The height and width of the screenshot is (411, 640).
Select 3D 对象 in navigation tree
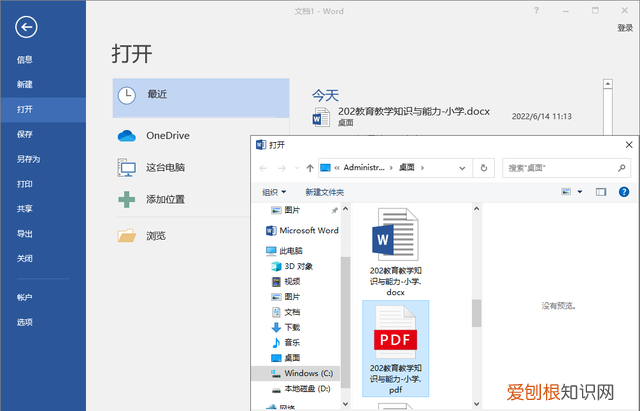(x=292, y=266)
